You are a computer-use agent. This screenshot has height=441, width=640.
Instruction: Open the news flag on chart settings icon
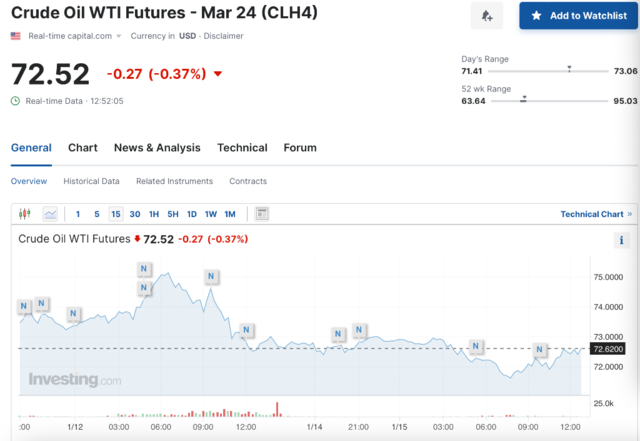point(262,214)
